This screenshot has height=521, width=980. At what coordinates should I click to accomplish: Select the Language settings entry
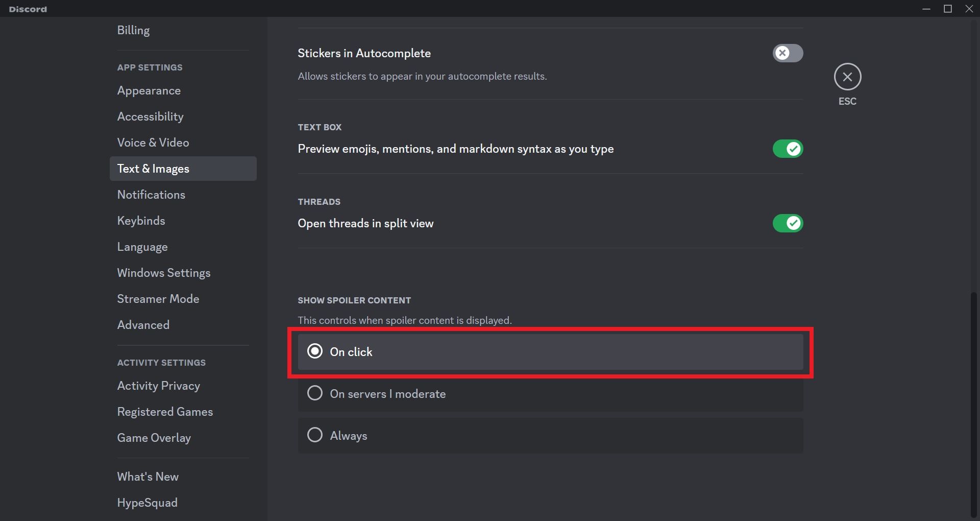(142, 247)
